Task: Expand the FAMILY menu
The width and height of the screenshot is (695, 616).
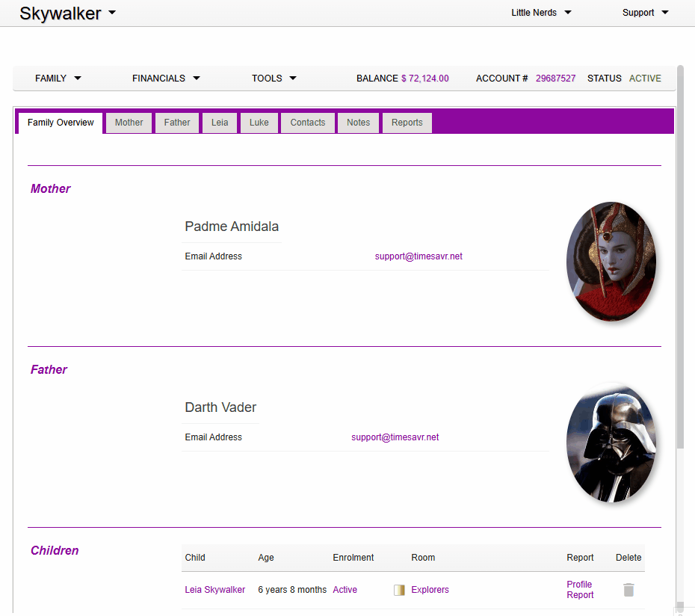Action: [x=58, y=78]
